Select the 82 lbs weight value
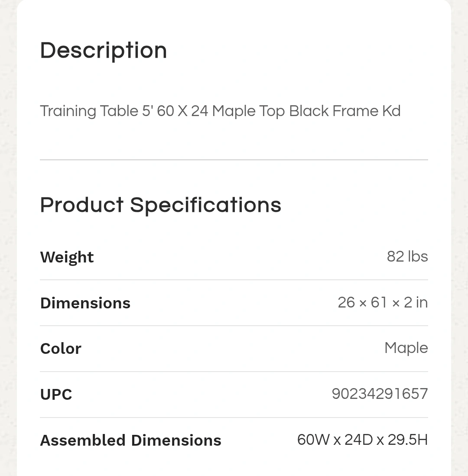Viewport: 468px width, 476px height. pos(407,256)
